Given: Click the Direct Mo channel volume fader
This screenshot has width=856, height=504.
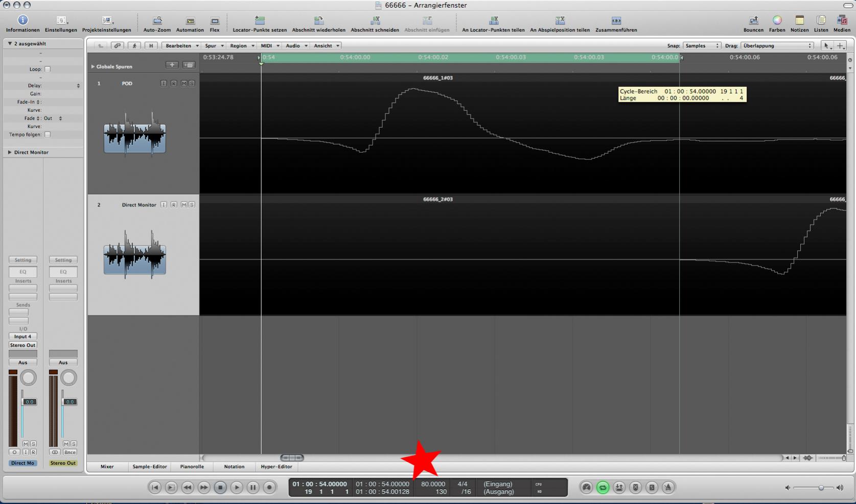Looking at the screenshot, I should click(x=29, y=402).
